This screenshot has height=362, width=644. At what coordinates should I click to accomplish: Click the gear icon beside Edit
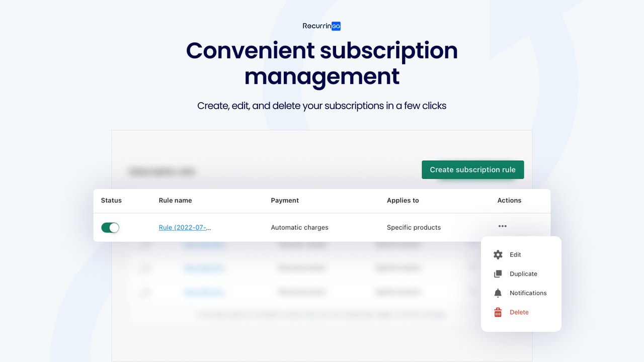(x=498, y=255)
